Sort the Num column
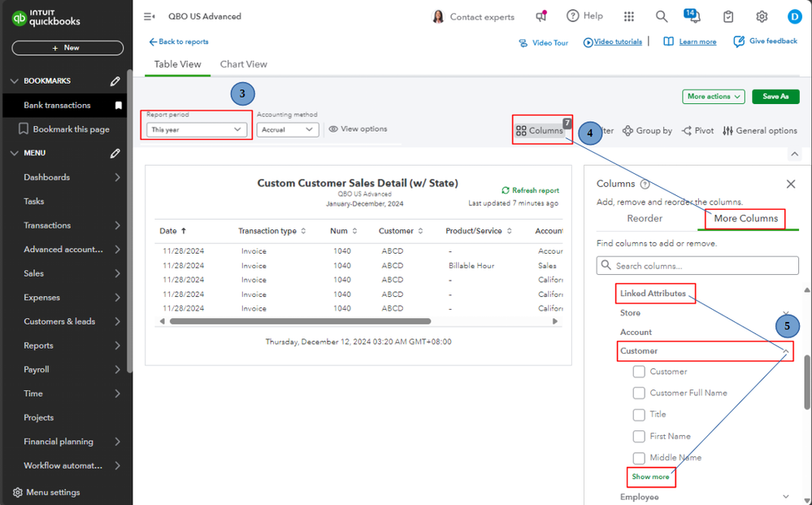 click(x=354, y=231)
